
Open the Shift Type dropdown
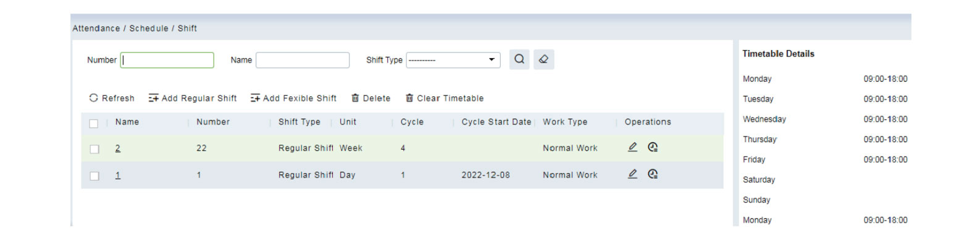pyautogui.click(x=453, y=60)
